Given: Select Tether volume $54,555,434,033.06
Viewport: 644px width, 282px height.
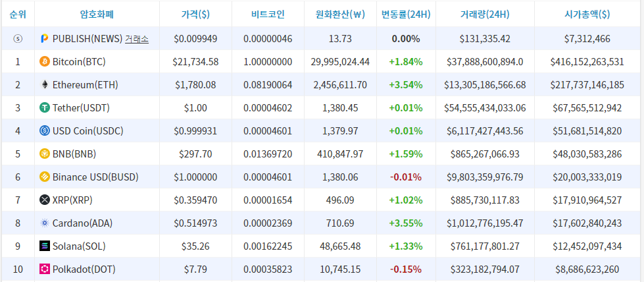Looking at the screenshot, I should point(485,108).
